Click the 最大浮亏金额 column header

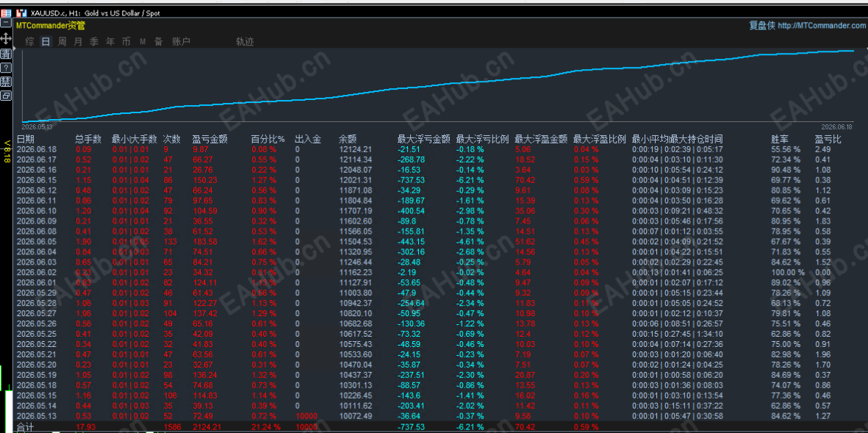(x=424, y=139)
